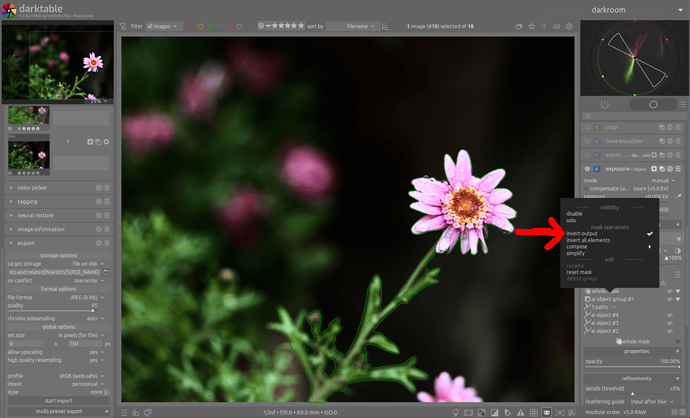Click multi-preset export button
690x418 pixels.
(59, 411)
